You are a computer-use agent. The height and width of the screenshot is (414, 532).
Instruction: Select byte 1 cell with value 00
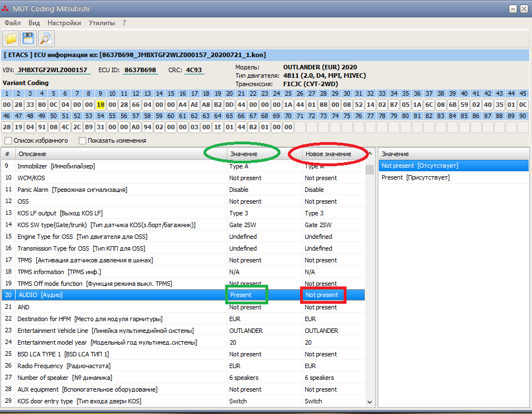[x=7, y=105]
